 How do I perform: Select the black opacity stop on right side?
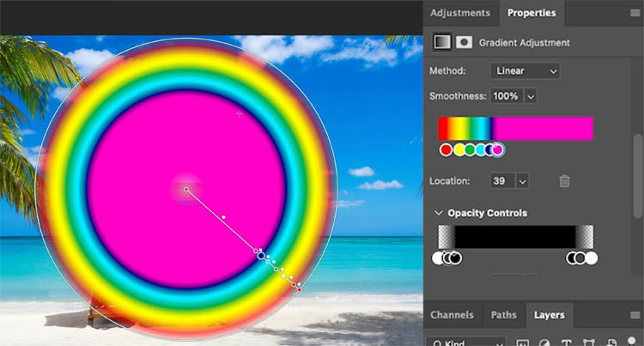(x=572, y=258)
